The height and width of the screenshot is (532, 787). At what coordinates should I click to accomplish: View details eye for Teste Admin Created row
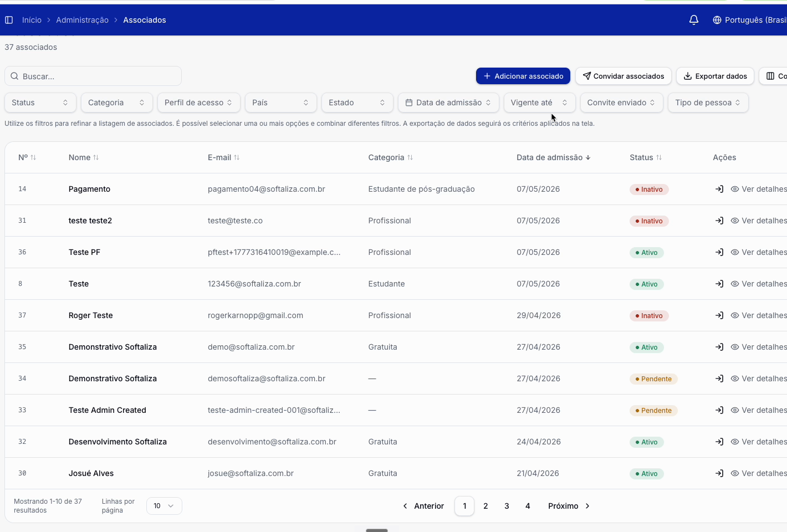pyautogui.click(x=735, y=410)
